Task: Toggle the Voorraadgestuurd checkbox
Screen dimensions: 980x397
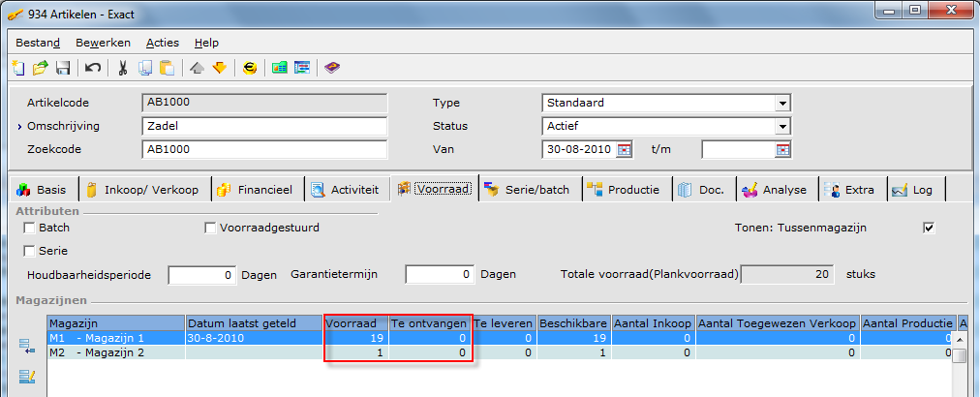Action: coord(211,228)
